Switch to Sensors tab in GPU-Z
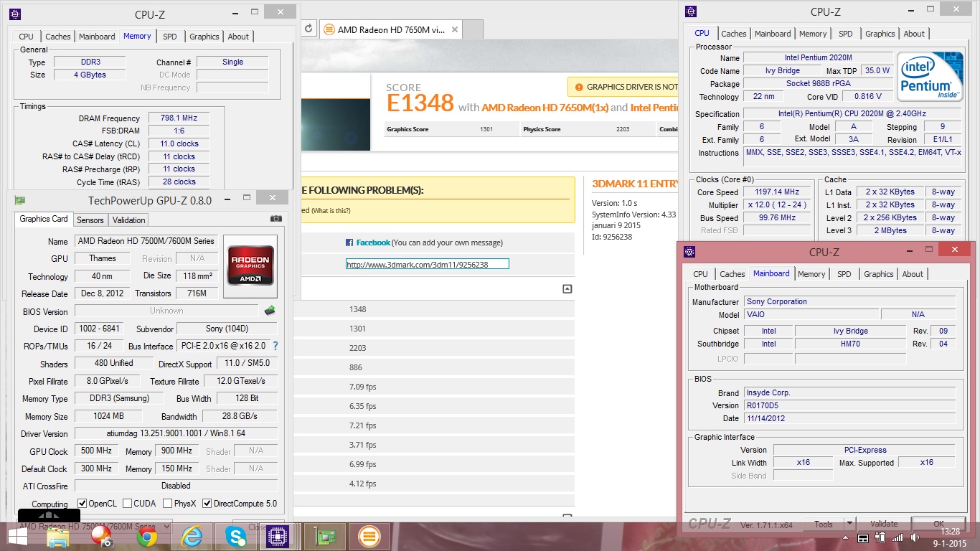 [90, 220]
